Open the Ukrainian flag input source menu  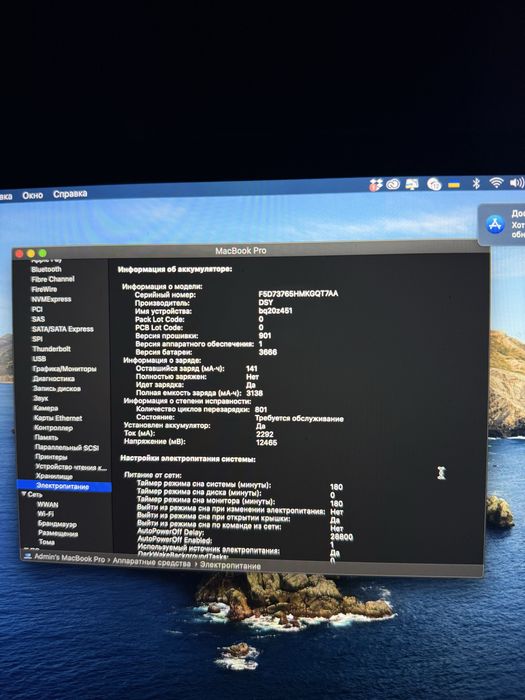[454, 184]
